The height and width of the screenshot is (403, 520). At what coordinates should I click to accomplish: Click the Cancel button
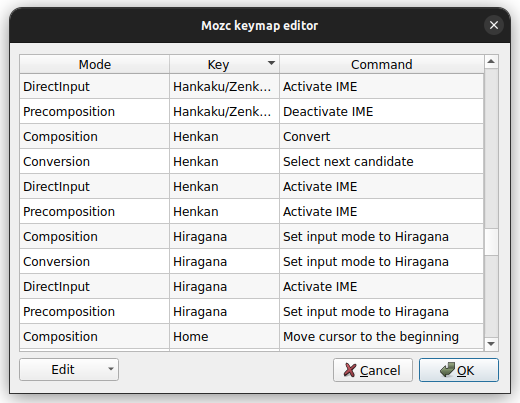pyautogui.click(x=373, y=370)
